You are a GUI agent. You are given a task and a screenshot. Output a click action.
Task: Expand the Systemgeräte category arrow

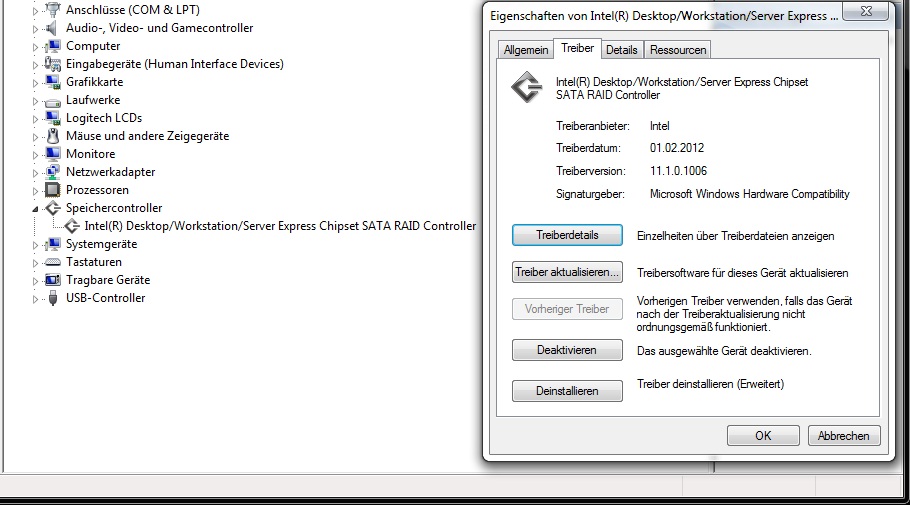(36, 244)
